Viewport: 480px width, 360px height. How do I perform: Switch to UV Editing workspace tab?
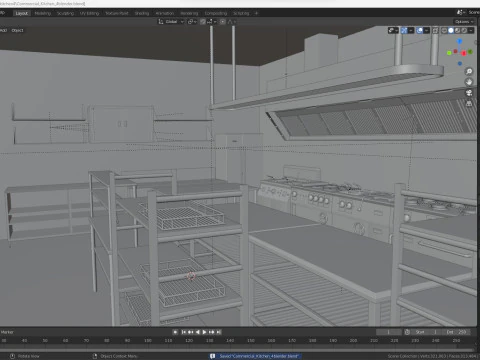point(90,13)
